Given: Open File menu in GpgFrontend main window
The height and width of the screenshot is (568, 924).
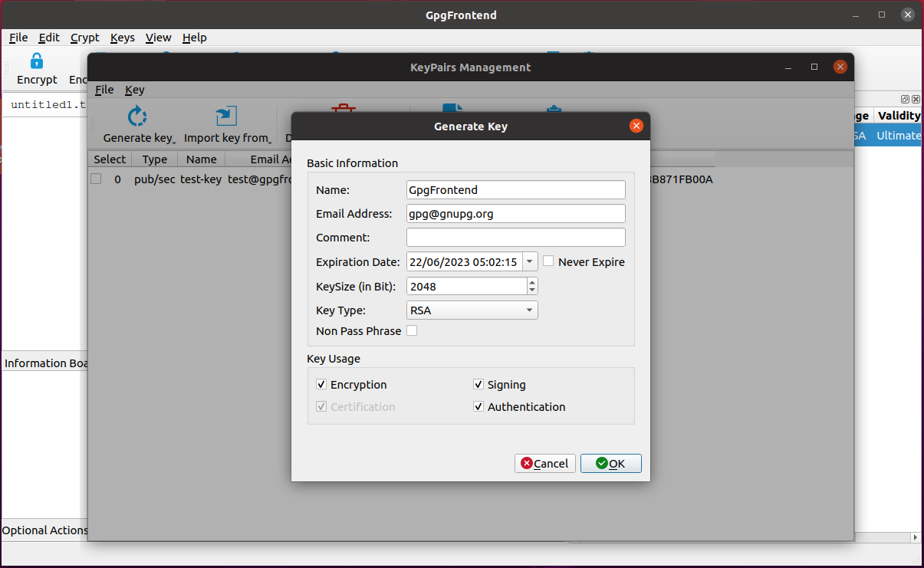Looking at the screenshot, I should pyautogui.click(x=18, y=38).
